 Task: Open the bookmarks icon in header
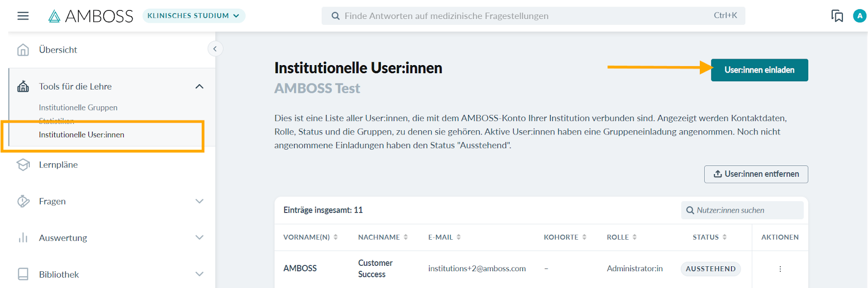pyautogui.click(x=837, y=16)
